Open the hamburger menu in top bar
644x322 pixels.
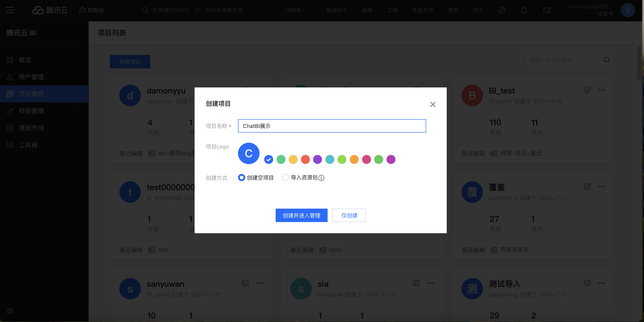10,10
